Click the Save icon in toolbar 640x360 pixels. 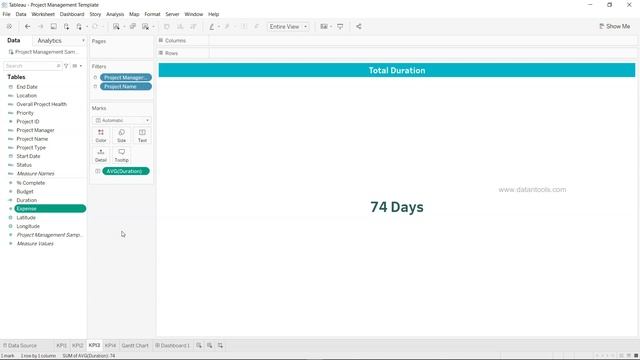click(53, 27)
